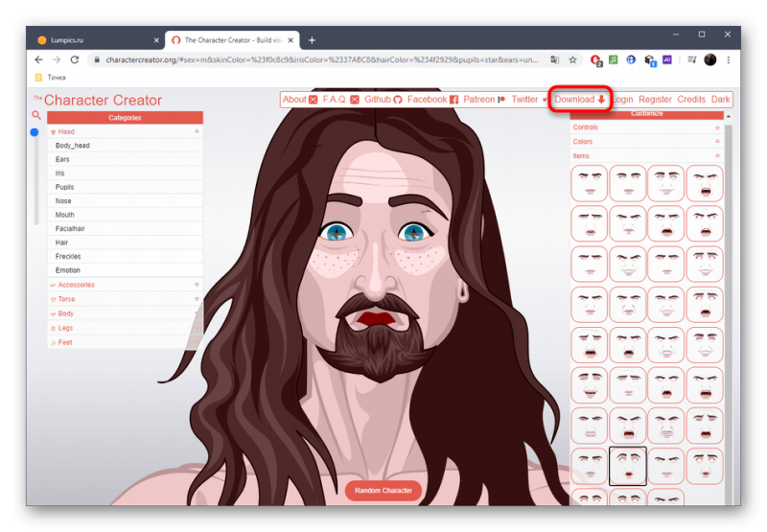Select The Character Creator browser tab

click(x=232, y=40)
